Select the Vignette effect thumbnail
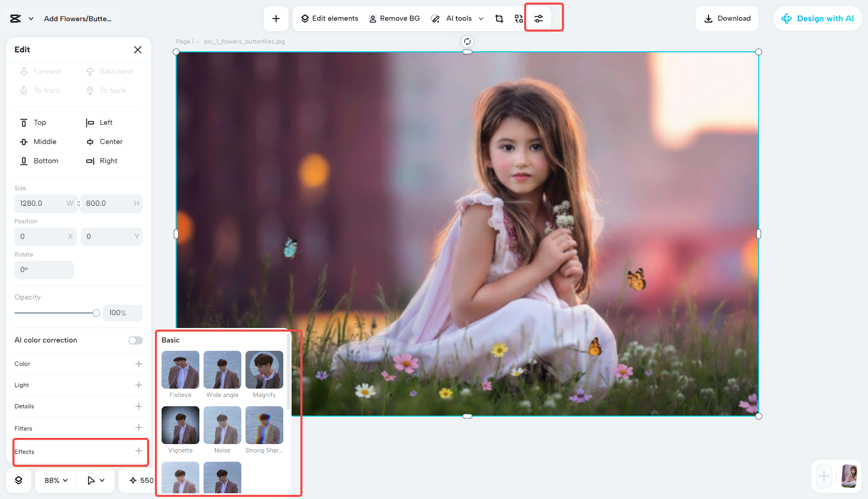Image resolution: width=868 pixels, height=499 pixels. (180, 425)
